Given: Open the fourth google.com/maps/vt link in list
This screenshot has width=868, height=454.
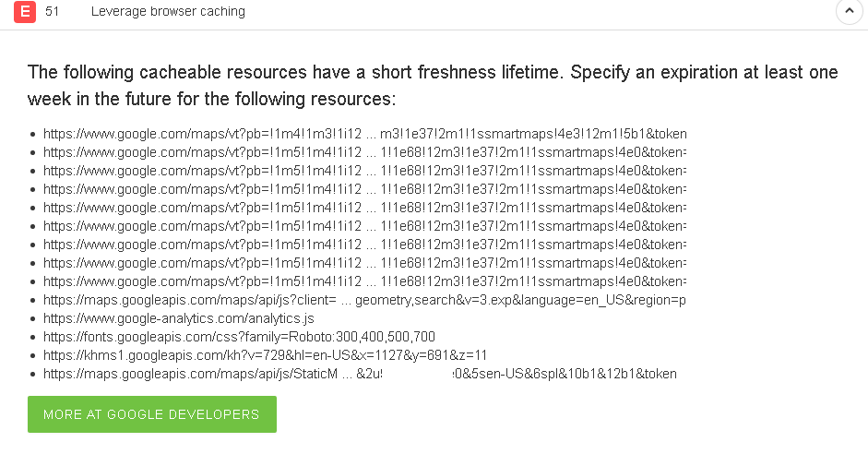Looking at the screenshot, I should click(x=364, y=189).
